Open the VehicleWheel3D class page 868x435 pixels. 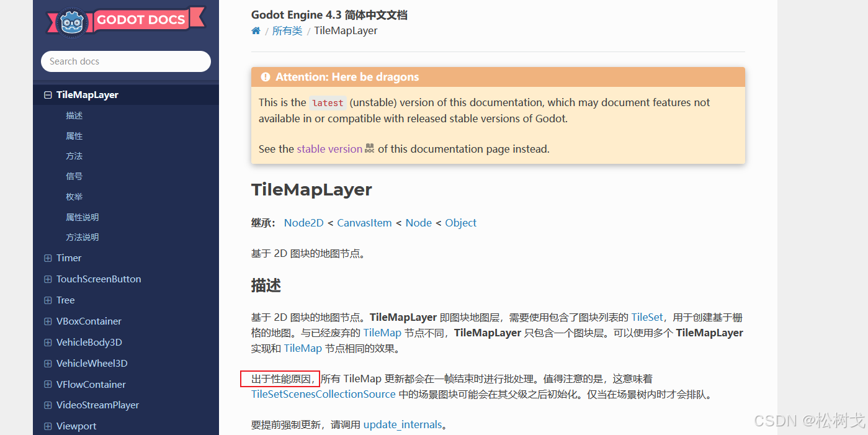92,364
